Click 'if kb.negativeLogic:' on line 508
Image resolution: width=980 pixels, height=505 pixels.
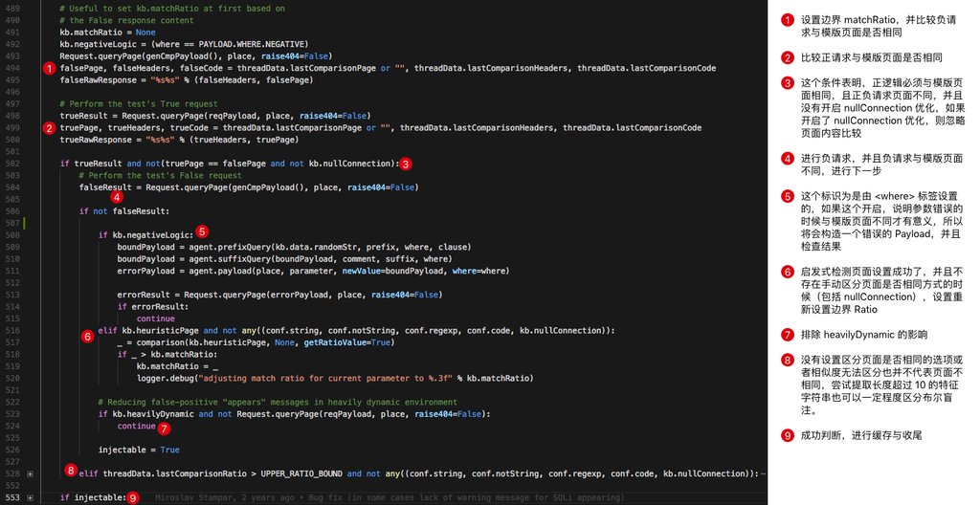(x=145, y=235)
